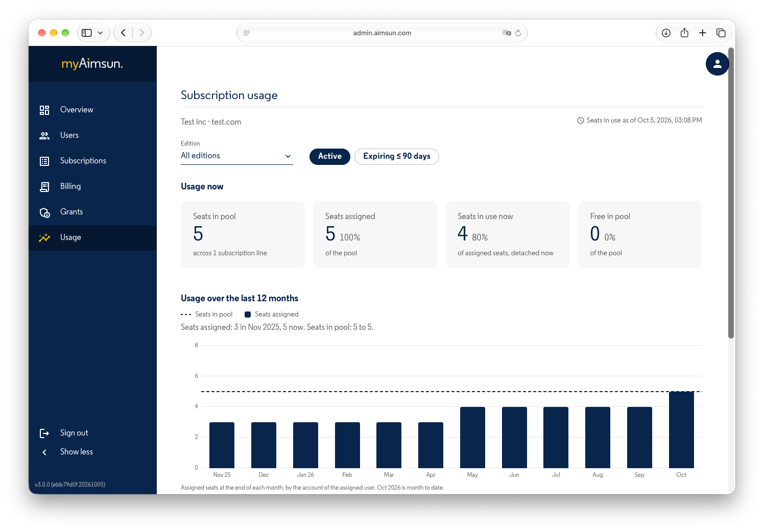Click the Free in pool card

[x=640, y=234]
